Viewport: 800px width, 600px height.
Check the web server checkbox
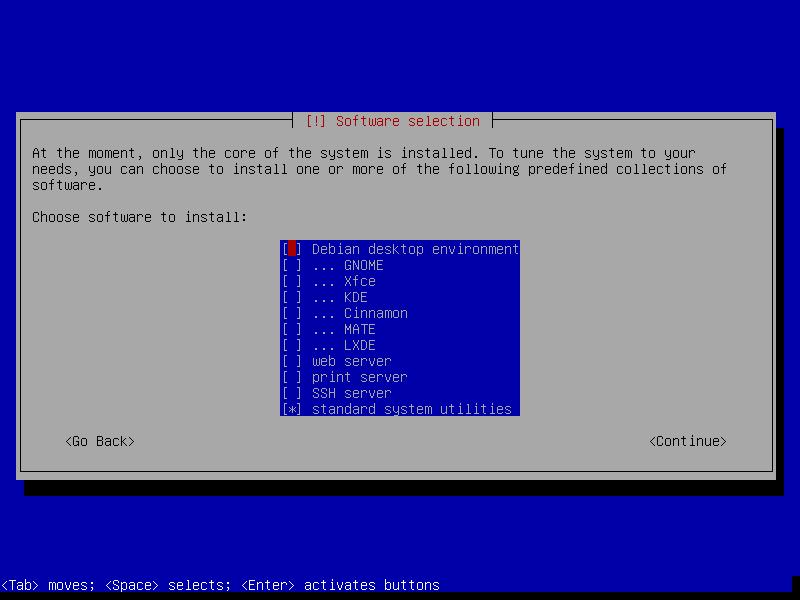coord(292,361)
